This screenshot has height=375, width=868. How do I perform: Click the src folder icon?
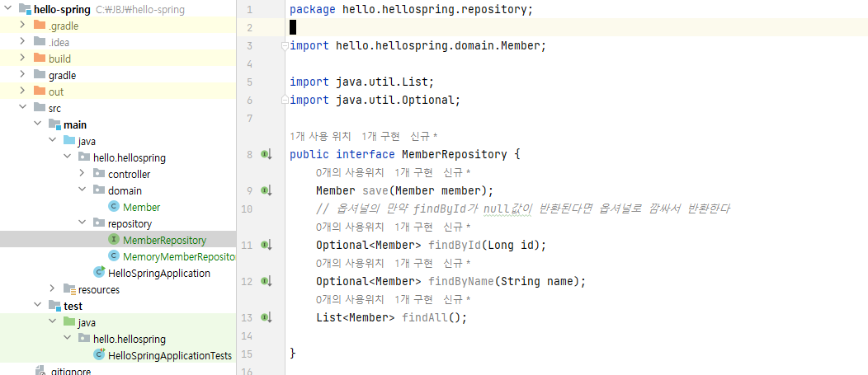(x=40, y=108)
